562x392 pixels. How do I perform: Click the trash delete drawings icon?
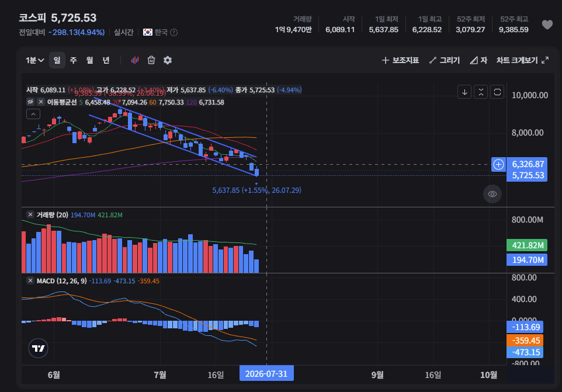click(x=151, y=60)
